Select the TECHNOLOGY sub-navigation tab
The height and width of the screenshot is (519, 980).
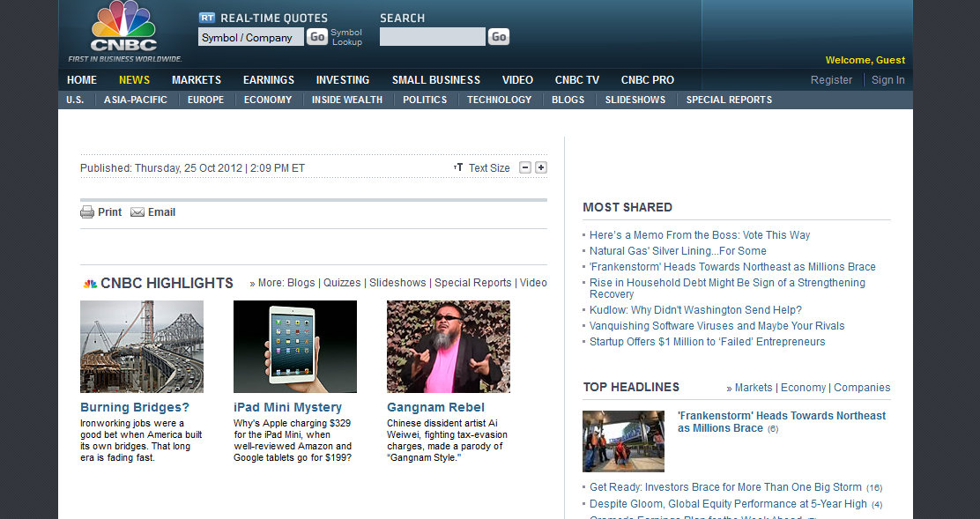coord(500,100)
